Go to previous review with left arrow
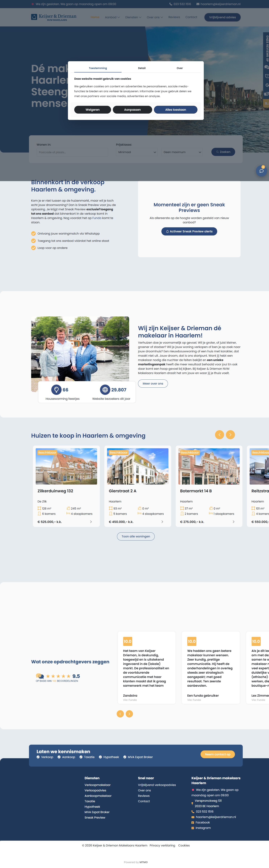The width and height of the screenshot is (269, 868). coord(120,714)
